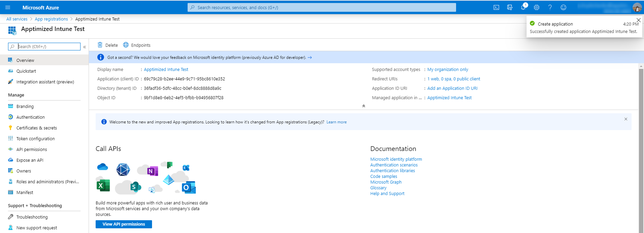Open the feedback arrow in the blue banner
This screenshot has width=644, height=233.
(x=310, y=57)
